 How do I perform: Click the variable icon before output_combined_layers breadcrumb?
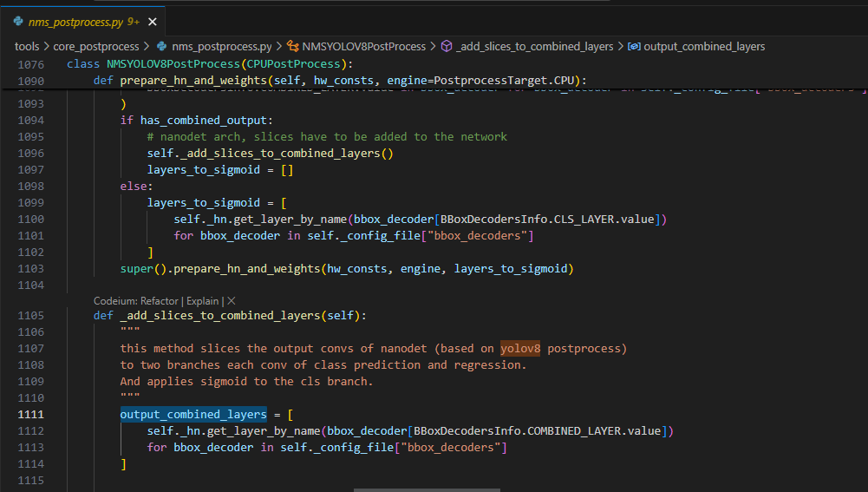click(x=634, y=46)
